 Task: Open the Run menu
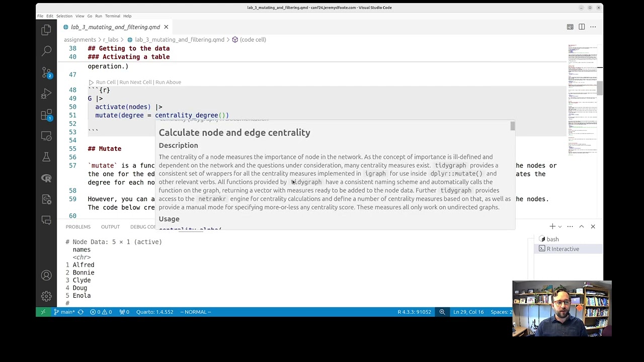coord(99,16)
